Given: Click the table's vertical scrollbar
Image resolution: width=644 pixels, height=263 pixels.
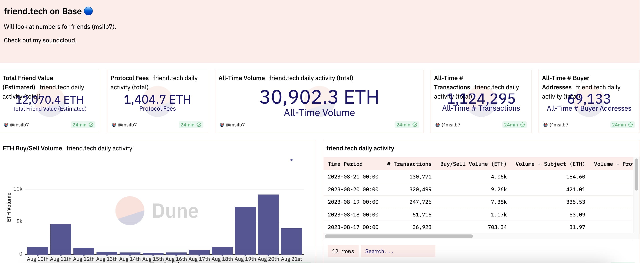Looking at the screenshot, I should click(637, 174).
